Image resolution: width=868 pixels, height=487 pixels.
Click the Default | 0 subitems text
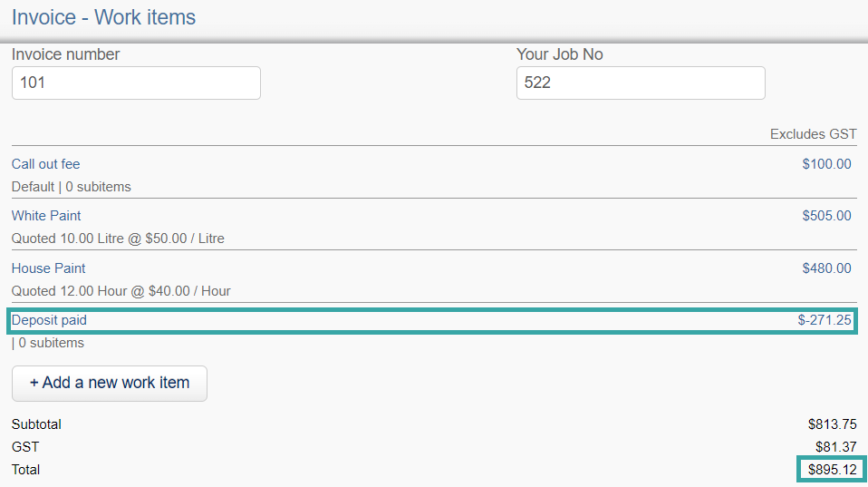pos(72,187)
